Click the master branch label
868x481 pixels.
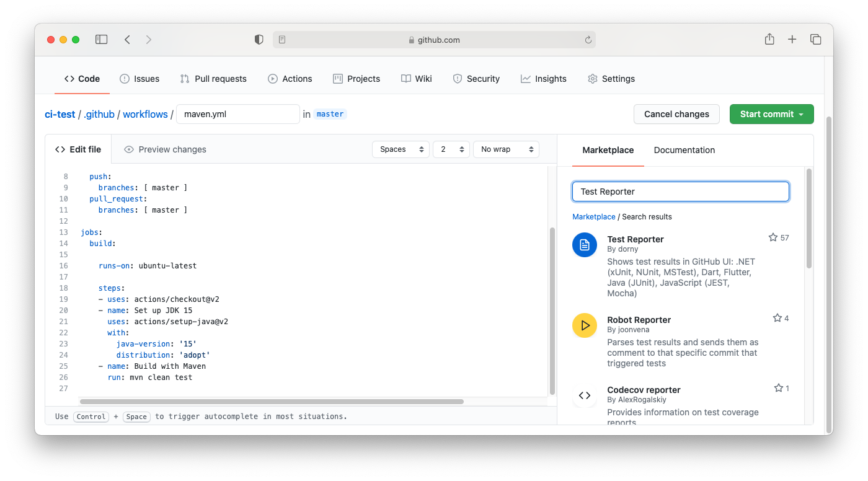coord(330,114)
